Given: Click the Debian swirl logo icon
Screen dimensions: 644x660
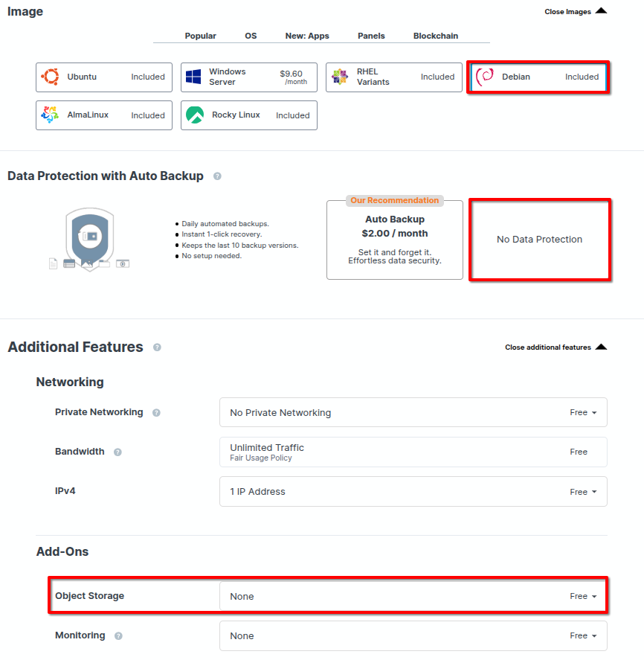Looking at the screenshot, I should [x=485, y=77].
